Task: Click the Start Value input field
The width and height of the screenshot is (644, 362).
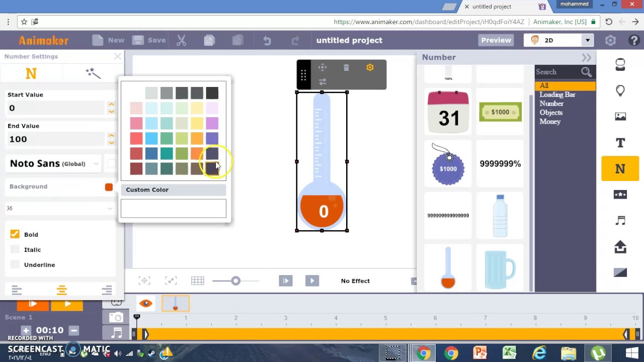Action: coord(56,108)
